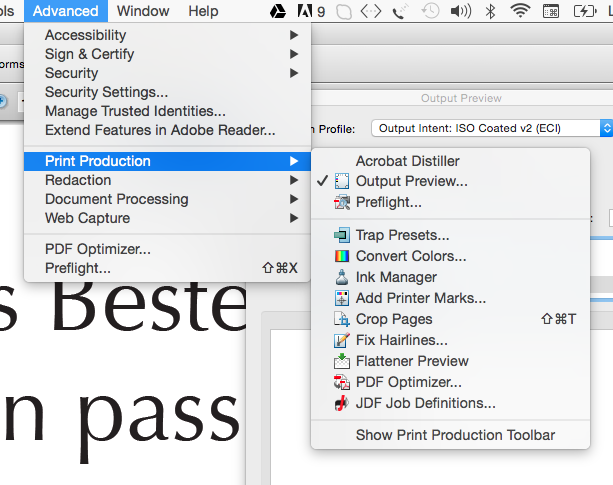Open the Help menu
Viewport: 613px width, 485px height.
[x=203, y=11]
